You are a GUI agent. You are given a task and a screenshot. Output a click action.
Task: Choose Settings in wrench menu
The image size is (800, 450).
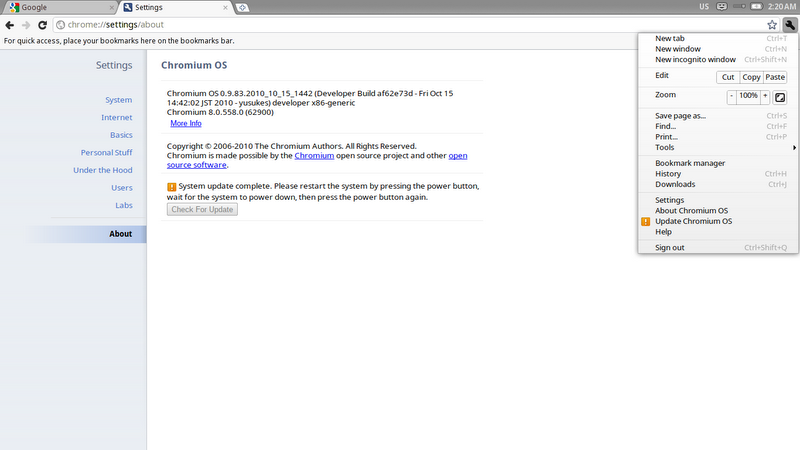(x=718, y=200)
